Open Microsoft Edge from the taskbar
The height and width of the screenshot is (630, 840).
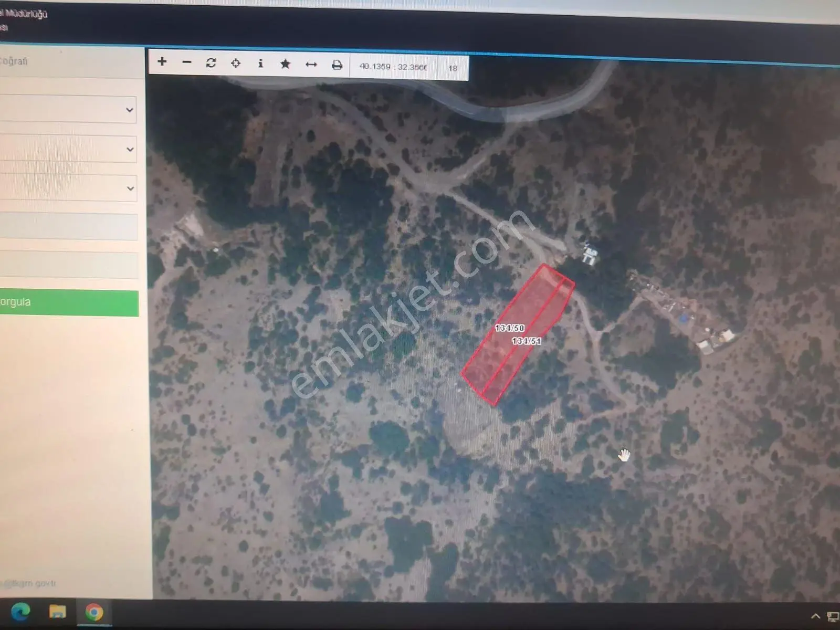20,612
